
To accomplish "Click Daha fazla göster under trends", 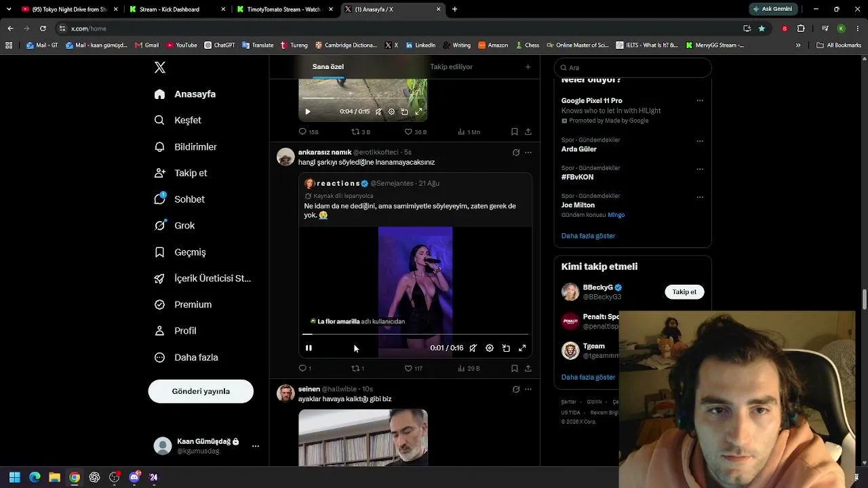I will tap(588, 236).
